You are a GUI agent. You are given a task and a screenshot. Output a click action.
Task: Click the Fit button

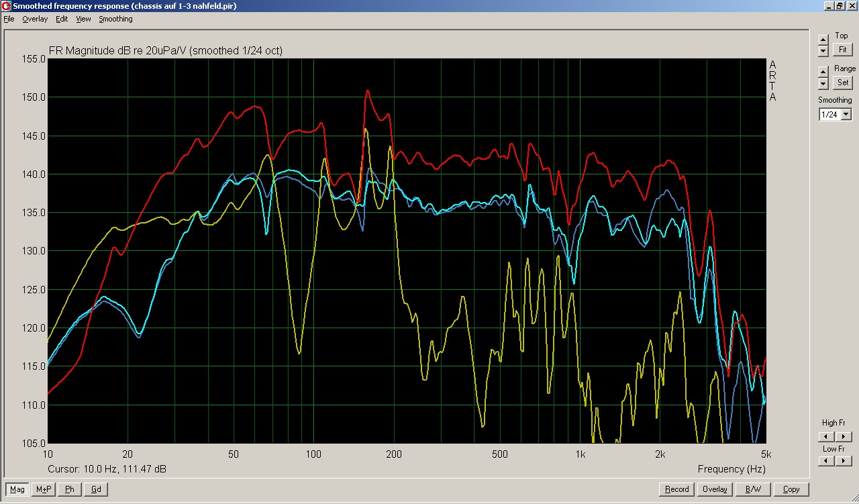pyautogui.click(x=842, y=50)
